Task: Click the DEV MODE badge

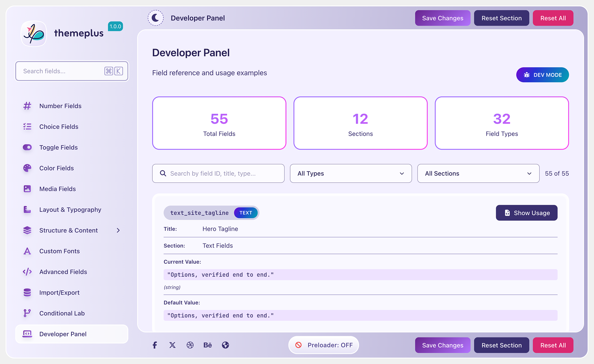Action: 542,75
